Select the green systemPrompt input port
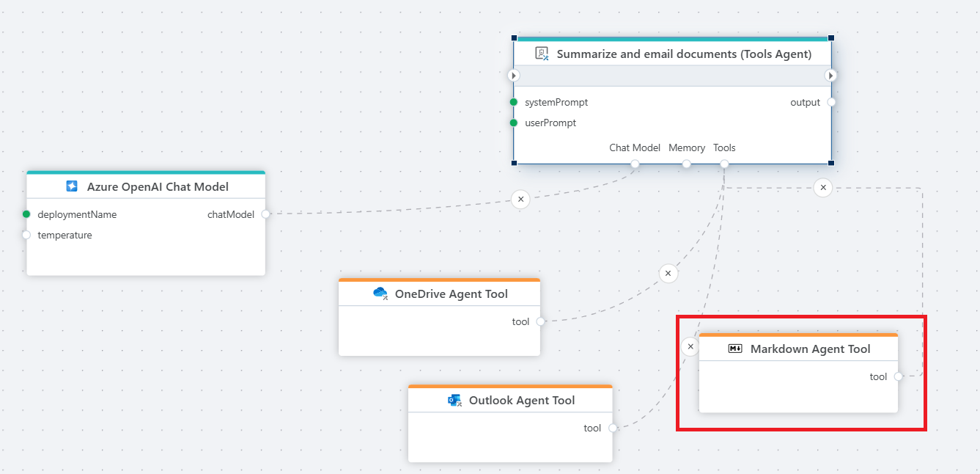 [x=514, y=102]
